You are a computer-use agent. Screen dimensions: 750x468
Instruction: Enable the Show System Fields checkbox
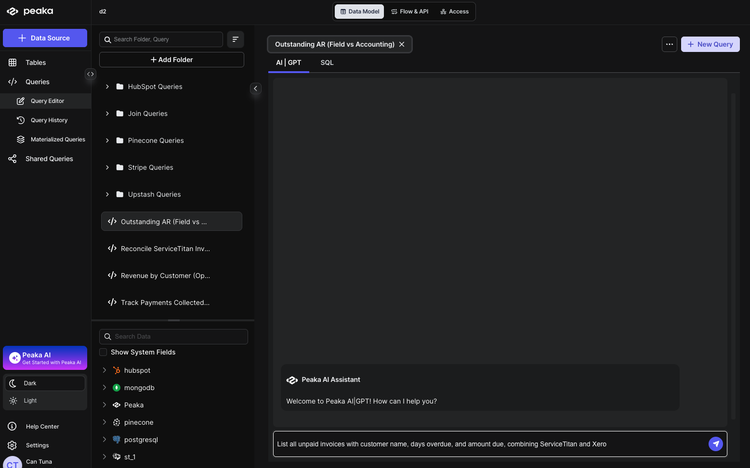[x=103, y=352]
